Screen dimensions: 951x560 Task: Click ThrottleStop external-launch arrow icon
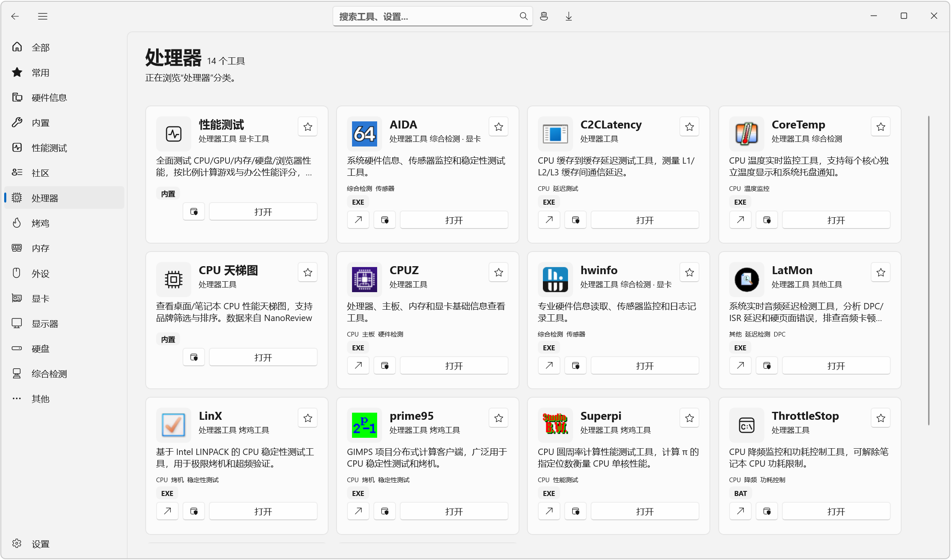pyautogui.click(x=740, y=511)
